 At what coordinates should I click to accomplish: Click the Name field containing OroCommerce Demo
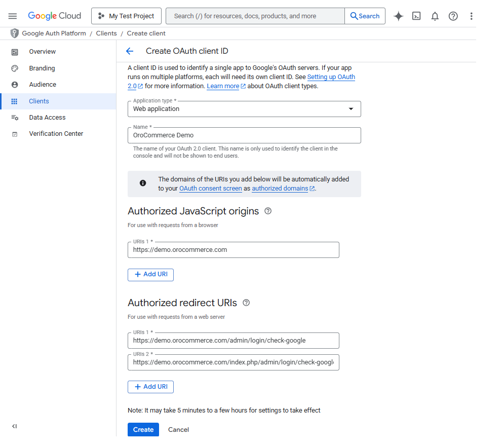(x=244, y=135)
